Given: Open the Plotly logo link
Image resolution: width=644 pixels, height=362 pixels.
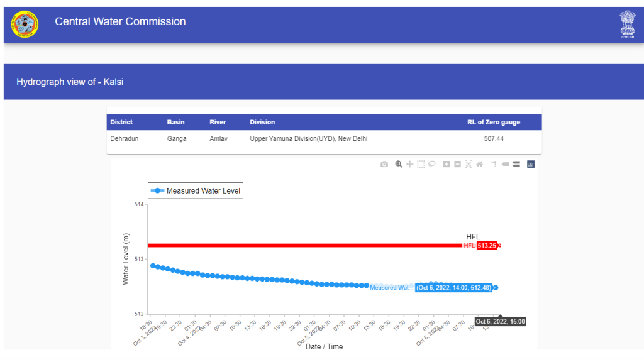Looking at the screenshot, I should (530, 164).
